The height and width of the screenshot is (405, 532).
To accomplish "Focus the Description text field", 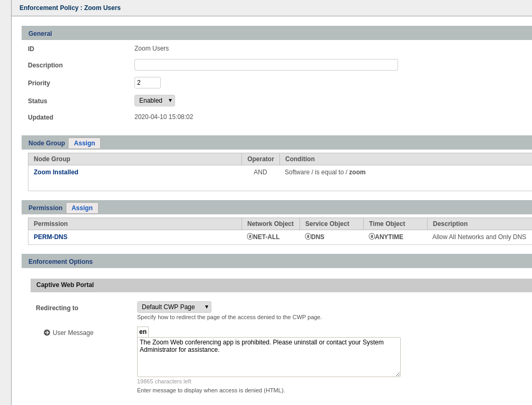I will pyautogui.click(x=266, y=65).
